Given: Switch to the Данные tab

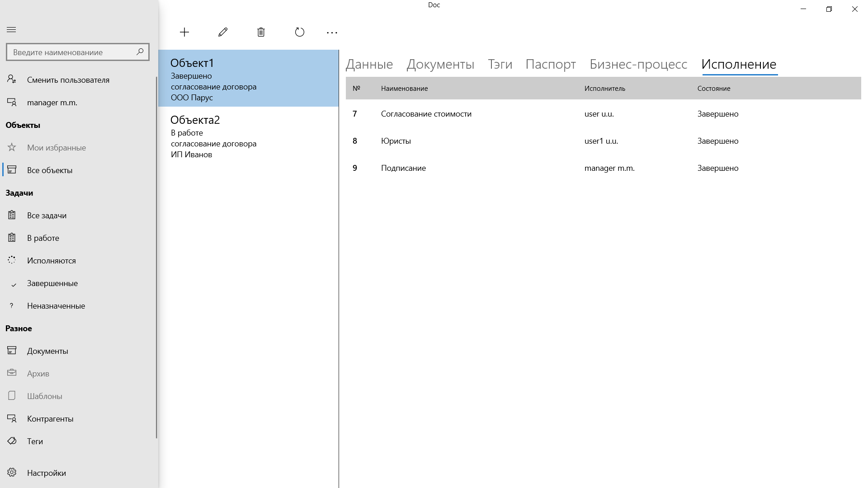Looking at the screenshot, I should 368,64.
